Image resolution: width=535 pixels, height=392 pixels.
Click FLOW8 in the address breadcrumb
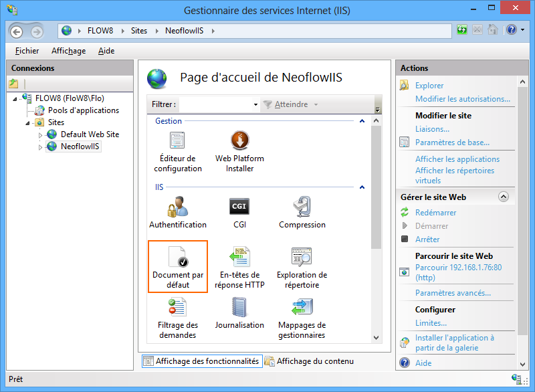click(x=100, y=31)
